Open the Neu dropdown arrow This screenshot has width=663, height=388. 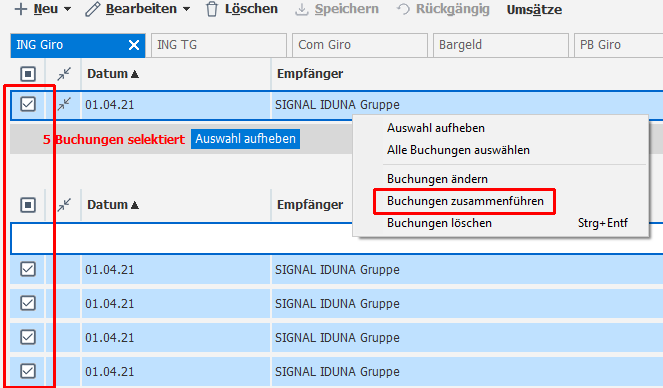tap(67, 9)
